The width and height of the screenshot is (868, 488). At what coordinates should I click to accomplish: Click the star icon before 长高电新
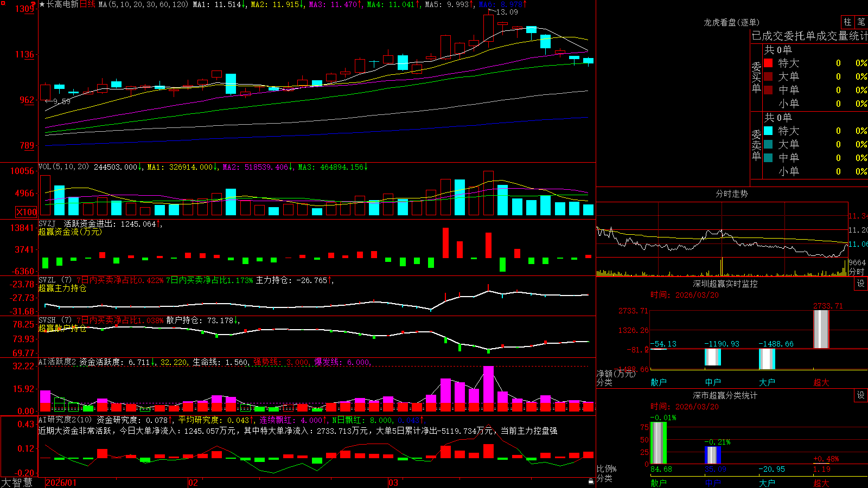[x=42, y=4]
